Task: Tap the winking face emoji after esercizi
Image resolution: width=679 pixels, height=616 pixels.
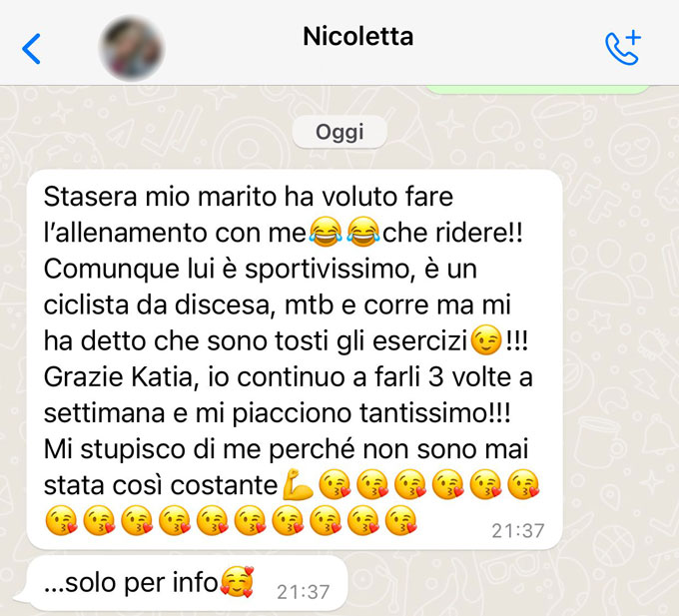Action: point(486,341)
